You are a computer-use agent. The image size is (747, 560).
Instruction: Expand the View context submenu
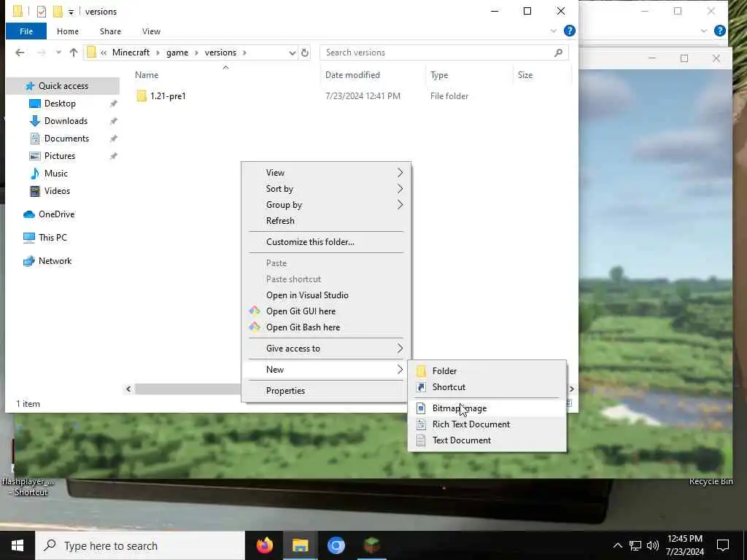326,173
